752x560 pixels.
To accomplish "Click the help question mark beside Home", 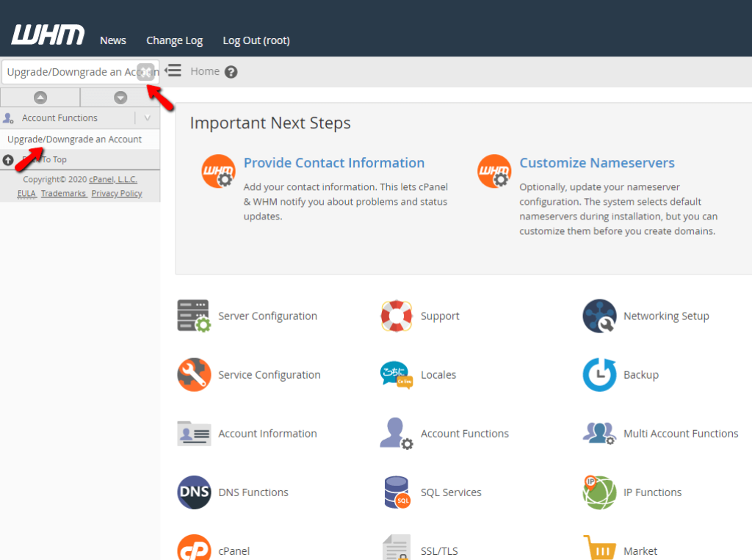I will 231,71.
